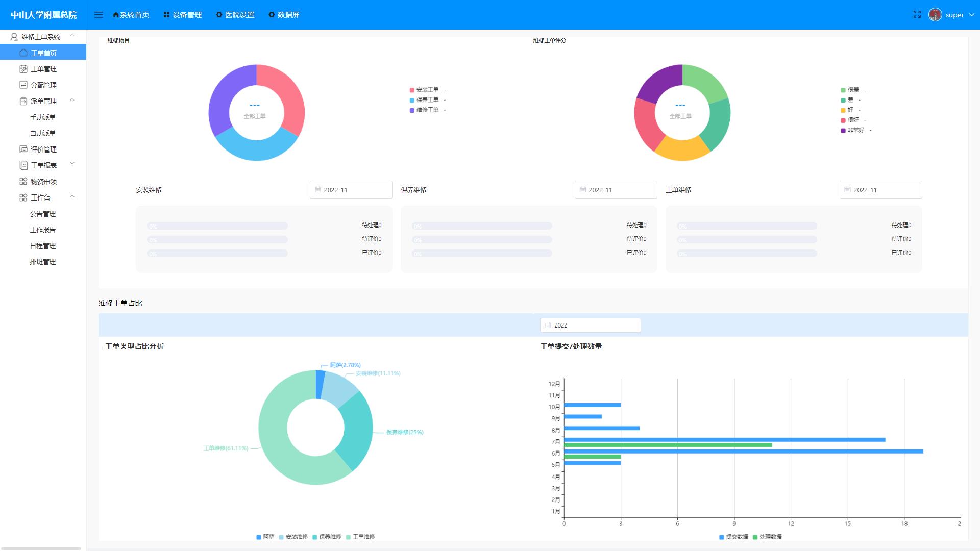Toggle 处理数据 legend under bar chart
Screen dimensions: 980x551
pyautogui.click(x=768, y=537)
